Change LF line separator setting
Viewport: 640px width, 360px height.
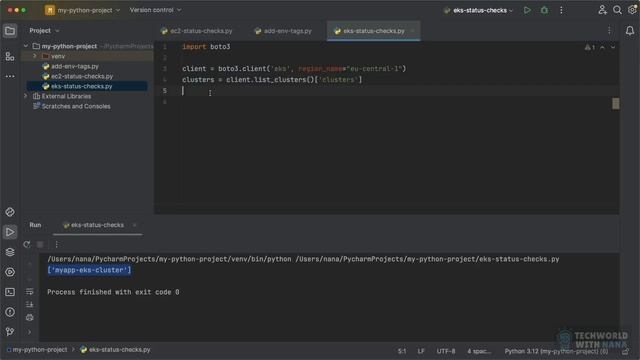tap(421, 351)
